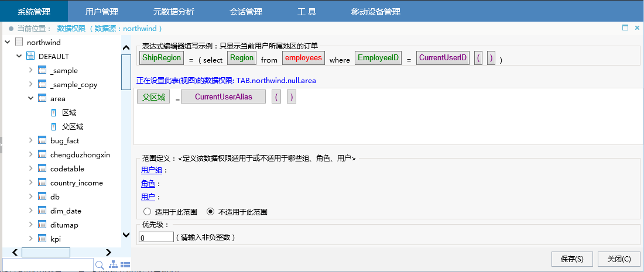Expand the dim_date table node
Screen dimensions: 644x272
pyautogui.click(x=30, y=211)
